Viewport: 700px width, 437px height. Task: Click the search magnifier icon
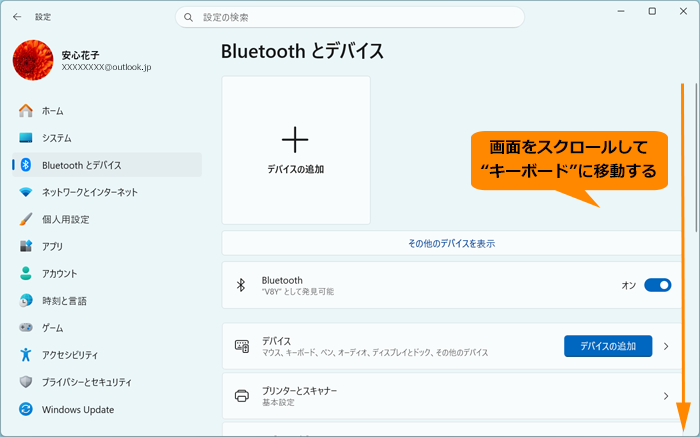188,17
